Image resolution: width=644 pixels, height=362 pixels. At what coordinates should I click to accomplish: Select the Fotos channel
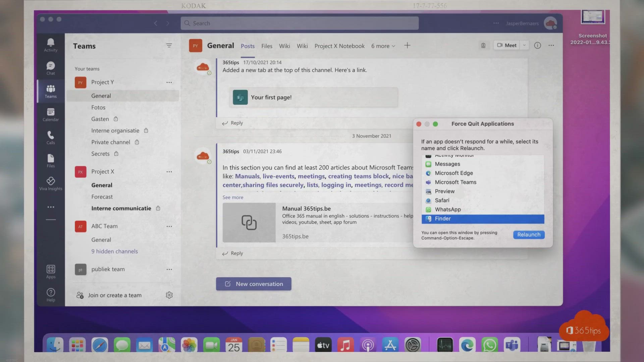pyautogui.click(x=98, y=107)
